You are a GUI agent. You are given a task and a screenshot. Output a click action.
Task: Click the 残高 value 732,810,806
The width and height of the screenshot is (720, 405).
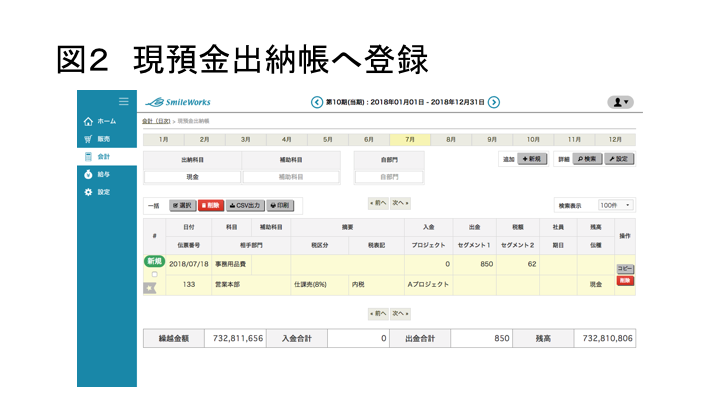coord(608,338)
